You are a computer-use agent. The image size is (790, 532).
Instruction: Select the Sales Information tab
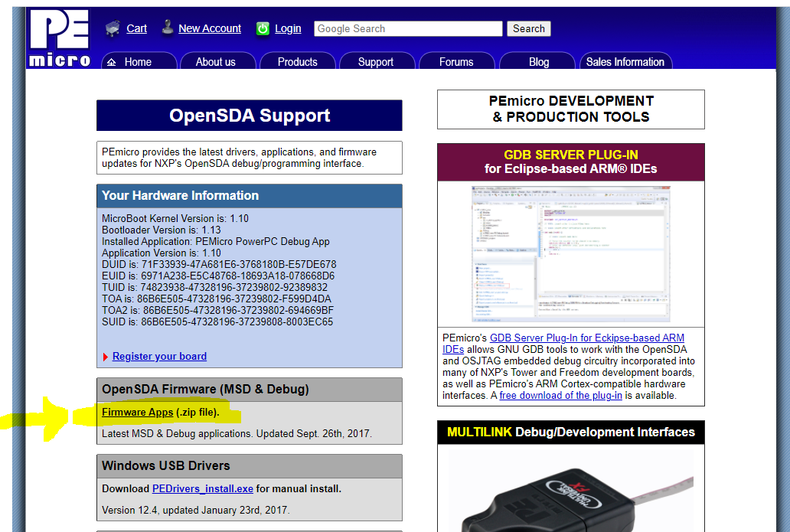[x=625, y=62]
